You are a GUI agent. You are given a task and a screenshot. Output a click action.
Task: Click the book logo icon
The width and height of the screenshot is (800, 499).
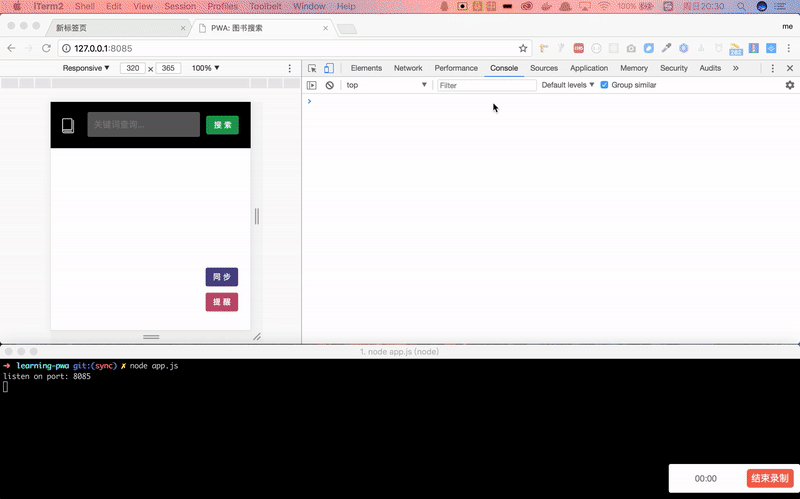click(x=68, y=125)
